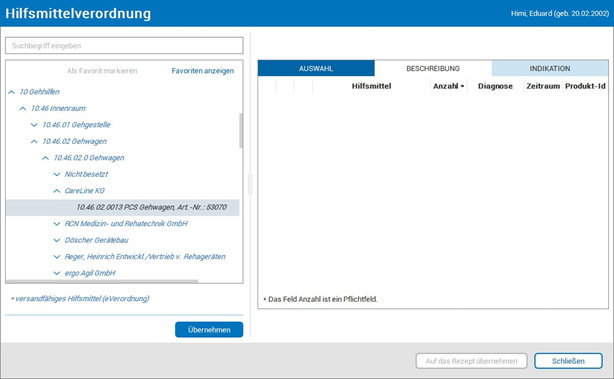Select the CareLine KG label
614x379 pixels.
click(x=85, y=191)
